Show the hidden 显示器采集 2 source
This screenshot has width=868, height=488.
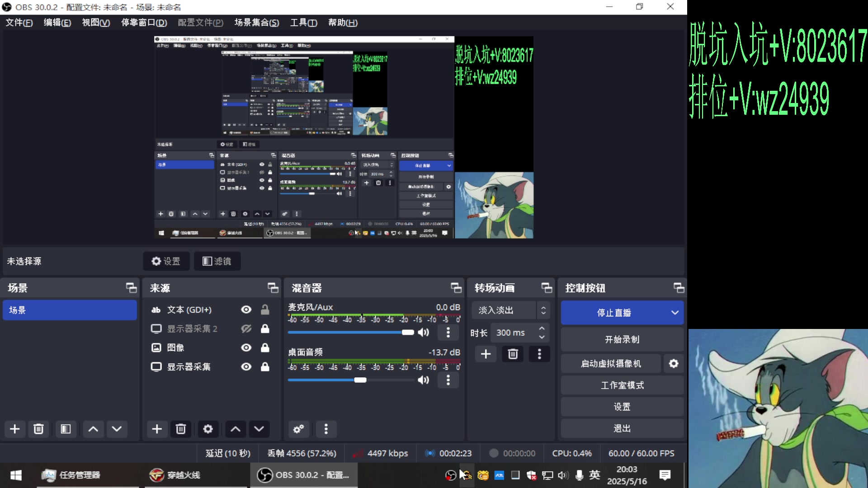click(246, 328)
